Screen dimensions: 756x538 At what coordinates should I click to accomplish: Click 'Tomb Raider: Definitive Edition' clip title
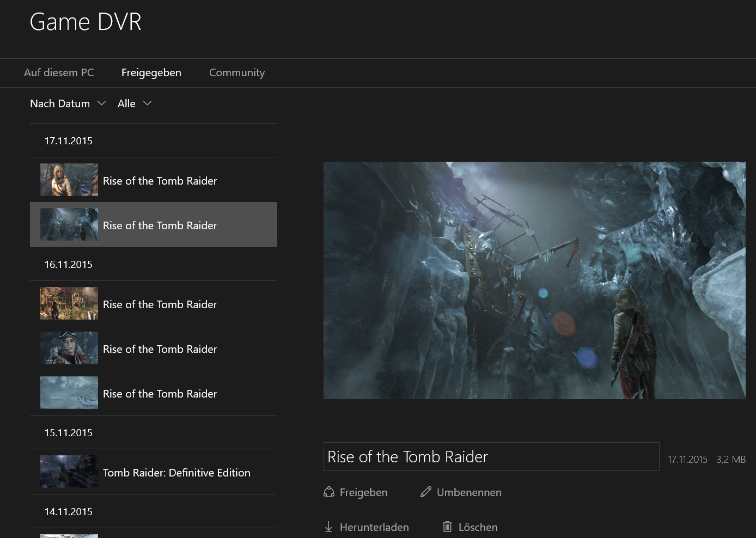pyautogui.click(x=176, y=473)
